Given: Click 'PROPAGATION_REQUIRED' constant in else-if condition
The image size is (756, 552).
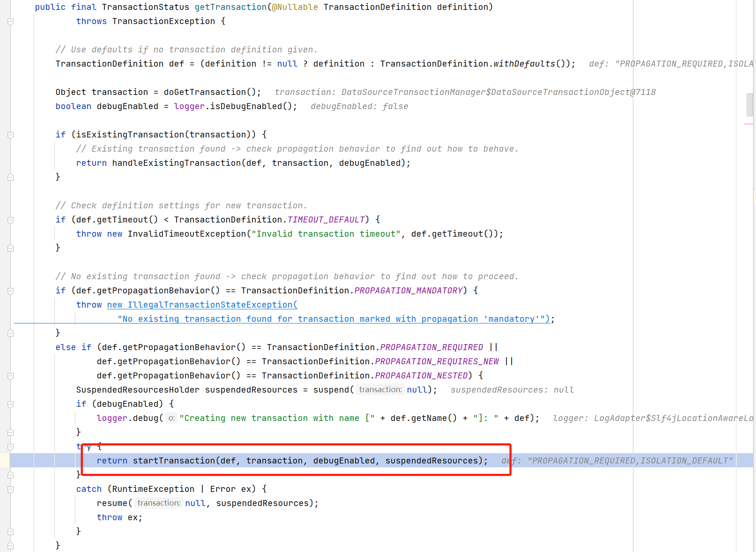Looking at the screenshot, I should point(432,348).
